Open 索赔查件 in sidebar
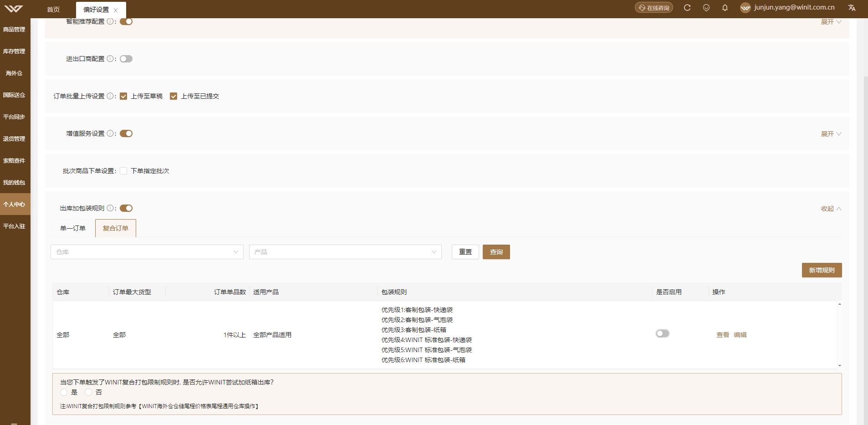 (x=15, y=161)
